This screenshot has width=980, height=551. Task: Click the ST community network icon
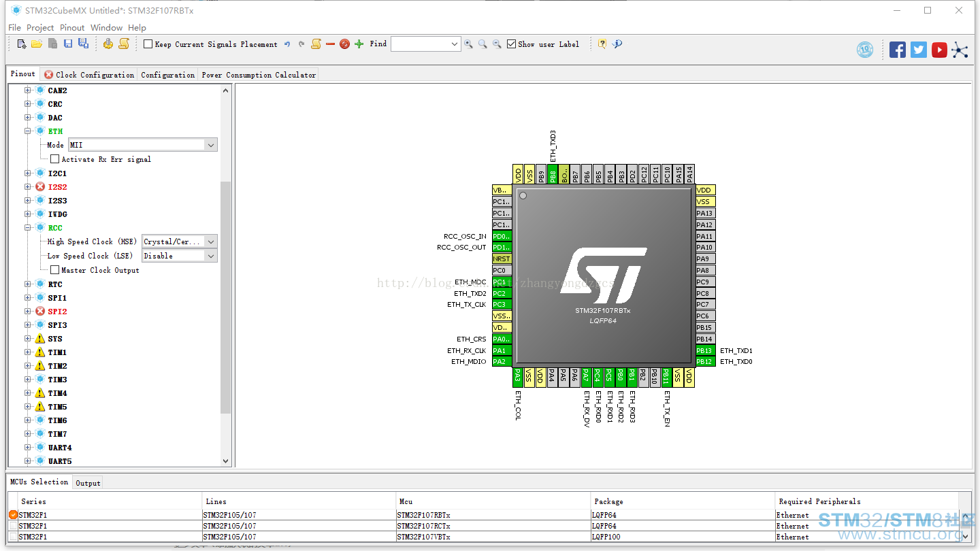(960, 50)
